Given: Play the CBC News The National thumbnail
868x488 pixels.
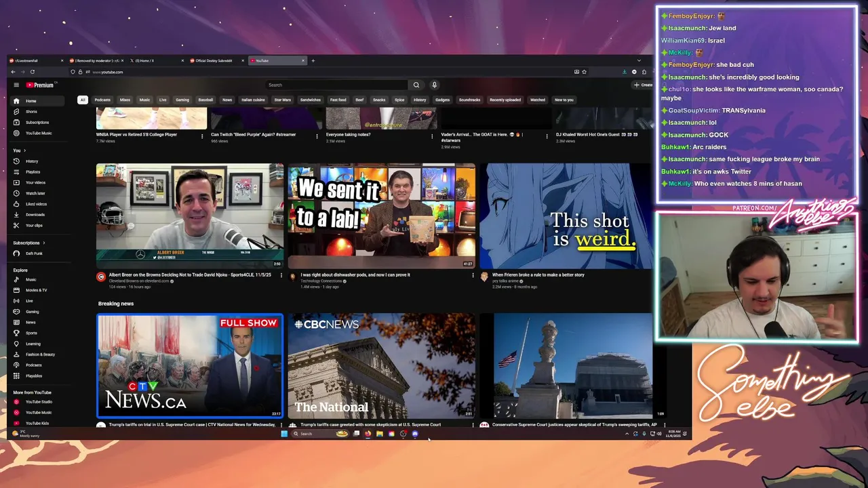Looking at the screenshot, I should click(382, 366).
